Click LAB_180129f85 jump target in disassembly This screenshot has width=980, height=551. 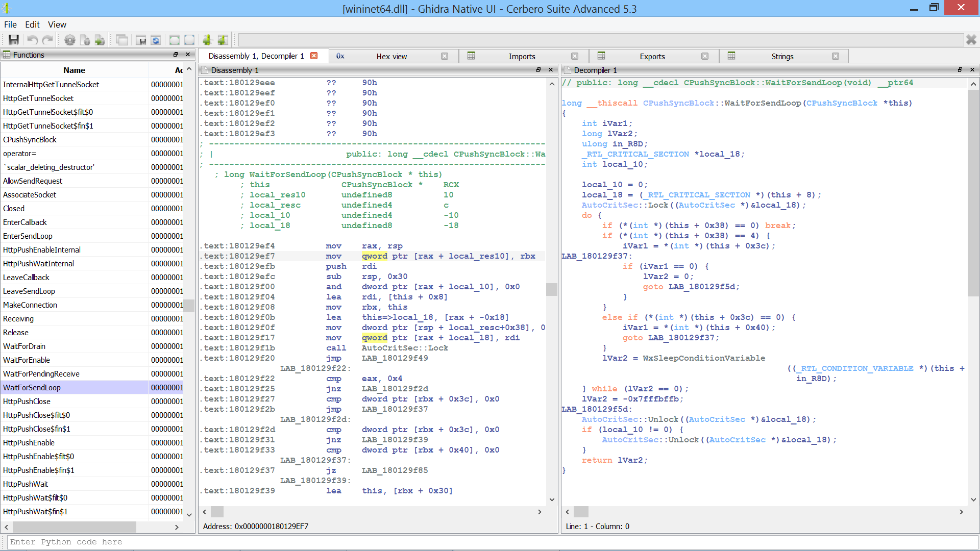[x=395, y=470]
